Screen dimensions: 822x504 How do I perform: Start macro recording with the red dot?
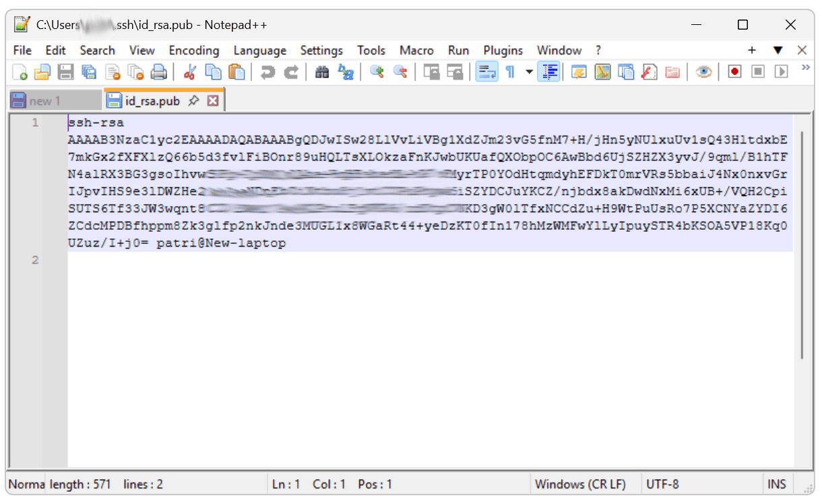click(734, 71)
